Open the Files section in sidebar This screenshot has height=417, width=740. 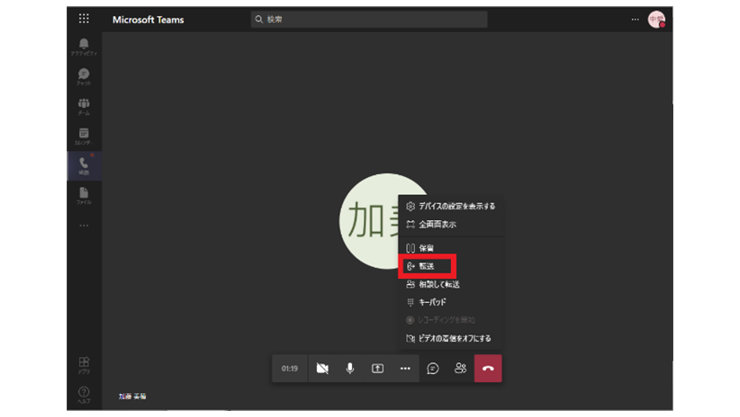click(84, 195)
